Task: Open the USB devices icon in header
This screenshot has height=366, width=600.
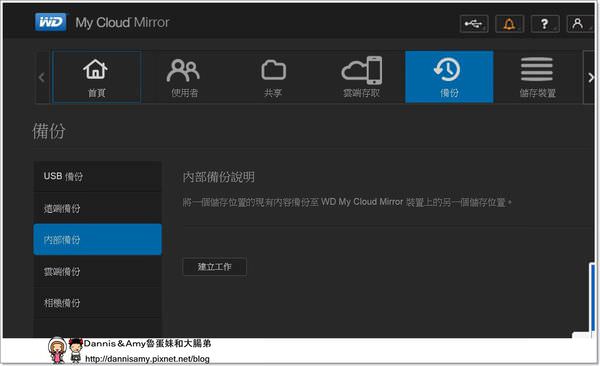Action: 474,24
